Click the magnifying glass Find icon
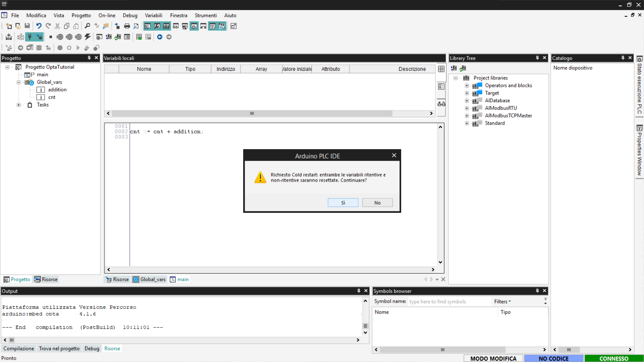644x362 pixels. 87,26
